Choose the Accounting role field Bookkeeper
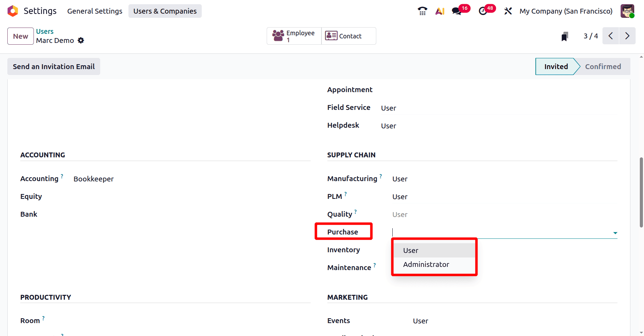Image resolution: width=644 pixels, height=336 pixels. coord(93,179)
